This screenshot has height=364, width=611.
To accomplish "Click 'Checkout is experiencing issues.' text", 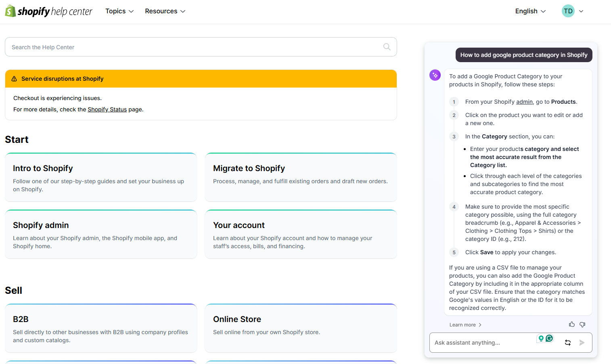I will [57, 98].
